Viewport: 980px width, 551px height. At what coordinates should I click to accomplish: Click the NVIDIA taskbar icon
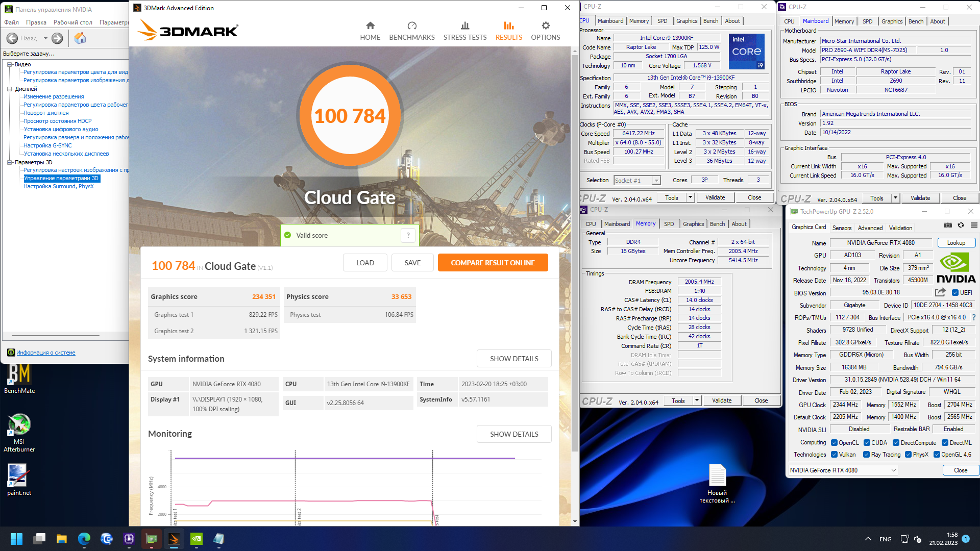click(x=197, y=539)
